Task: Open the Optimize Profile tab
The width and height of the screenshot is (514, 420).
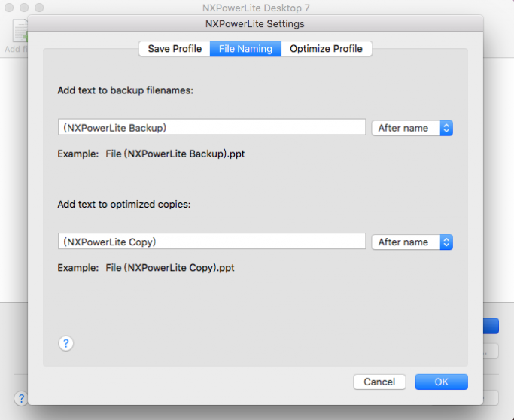Action: pyautogui.click(x=327, y=49)
